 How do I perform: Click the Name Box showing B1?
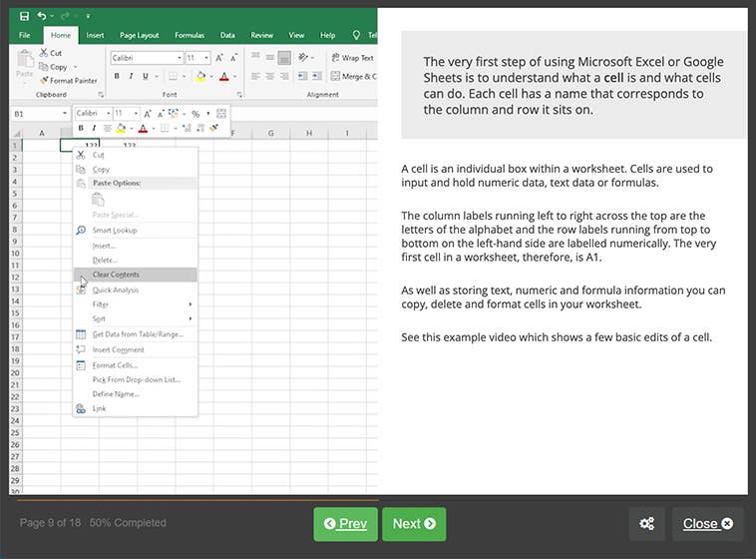pyautogui.click(x=30, y=114)
